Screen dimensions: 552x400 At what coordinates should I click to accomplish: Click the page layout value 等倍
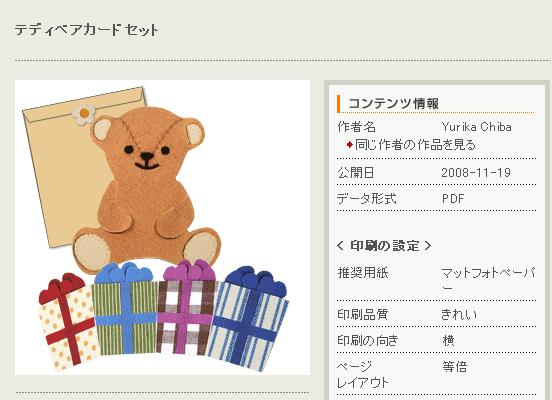454,367
